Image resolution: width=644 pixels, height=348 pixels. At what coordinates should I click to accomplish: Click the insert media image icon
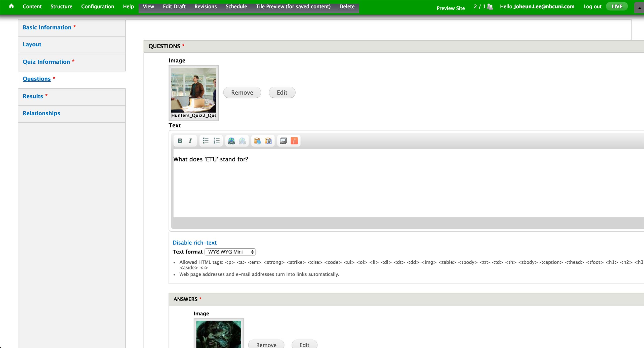pyautogui.click(x=283, y=141)
